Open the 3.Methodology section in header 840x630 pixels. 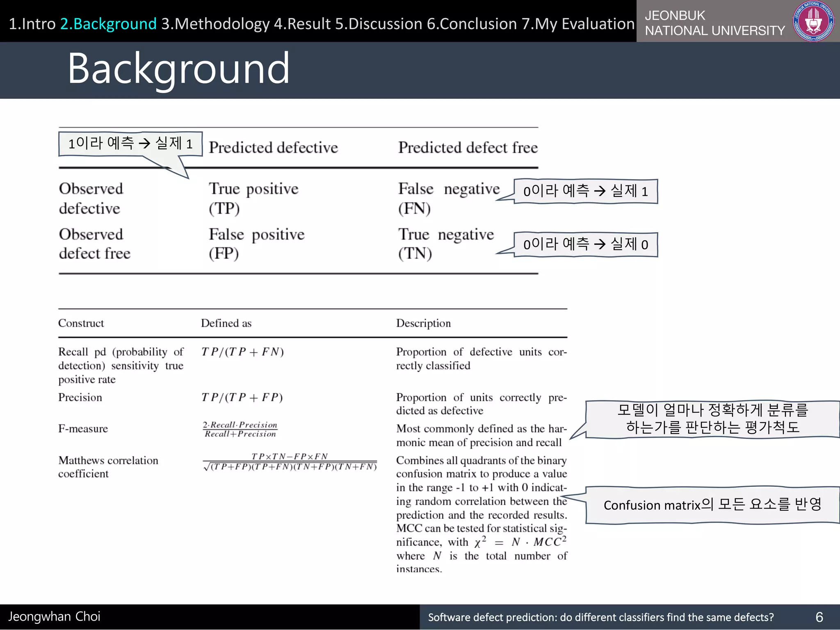coord(215,24)
